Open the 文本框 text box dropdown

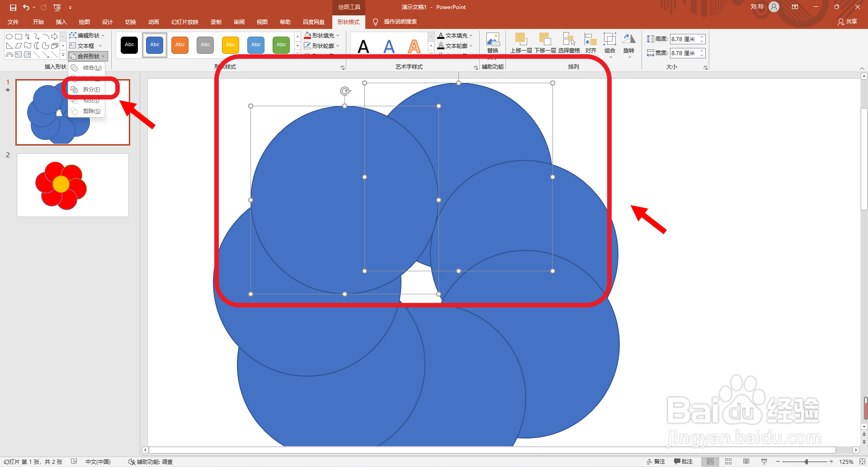85,46
